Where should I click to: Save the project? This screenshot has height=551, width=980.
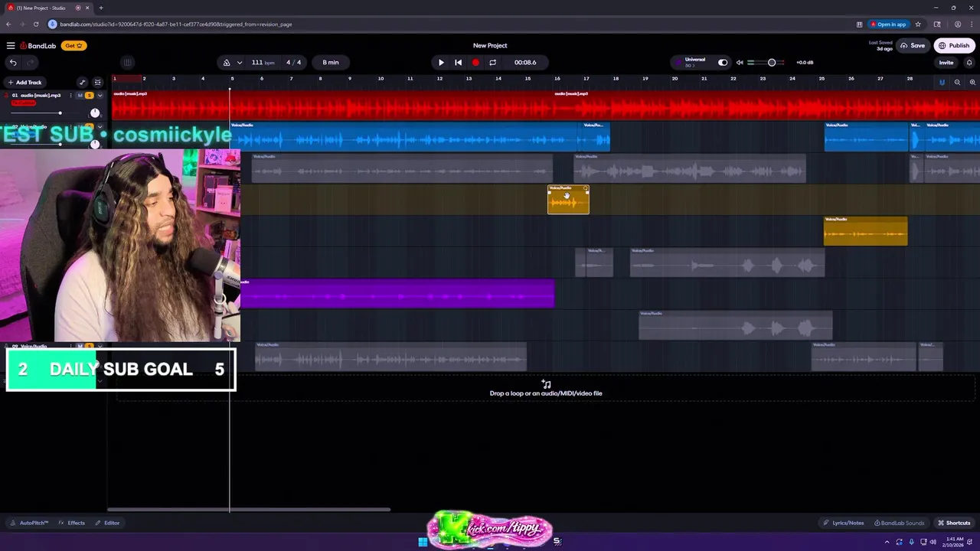(913, 46)
